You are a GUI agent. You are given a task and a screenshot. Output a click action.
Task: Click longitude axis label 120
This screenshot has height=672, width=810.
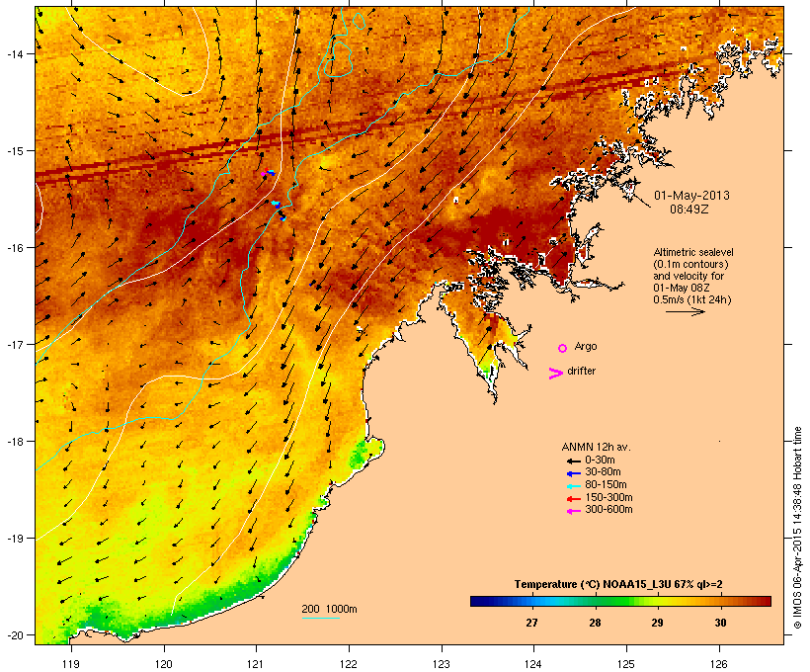coord(164,664)
